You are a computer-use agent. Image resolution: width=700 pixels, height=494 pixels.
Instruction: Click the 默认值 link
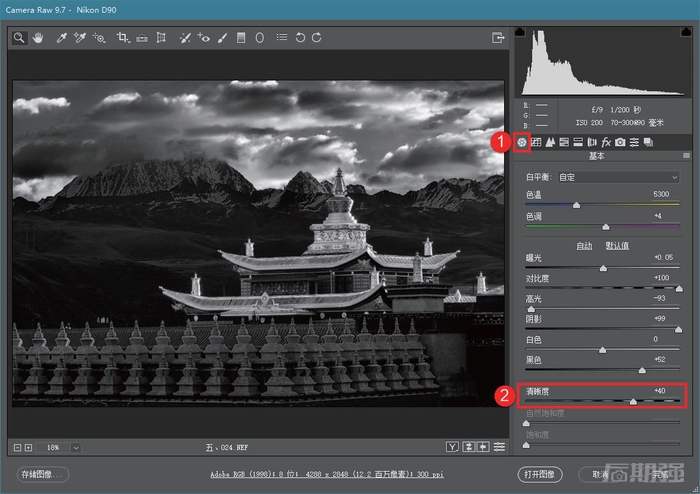click(617, 246)
